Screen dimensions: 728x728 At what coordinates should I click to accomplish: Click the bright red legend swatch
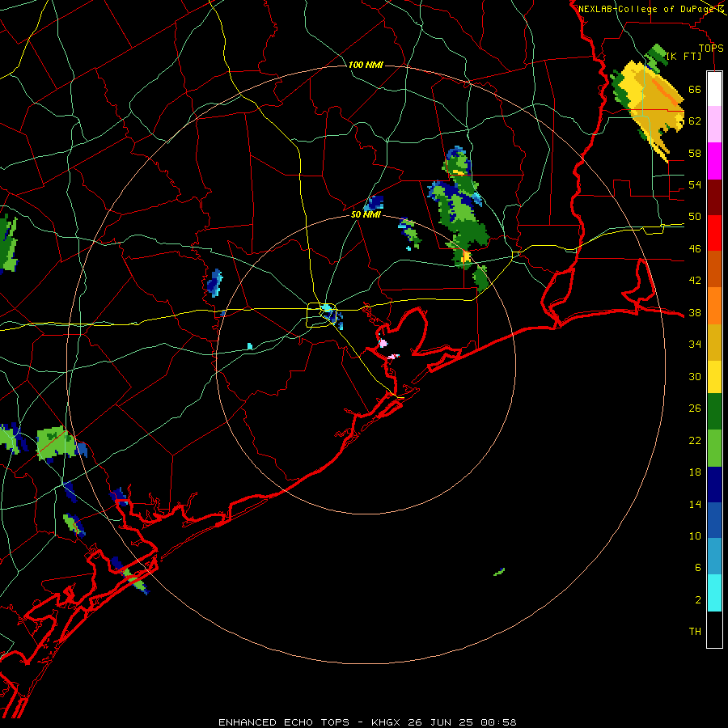coord(714,233)
